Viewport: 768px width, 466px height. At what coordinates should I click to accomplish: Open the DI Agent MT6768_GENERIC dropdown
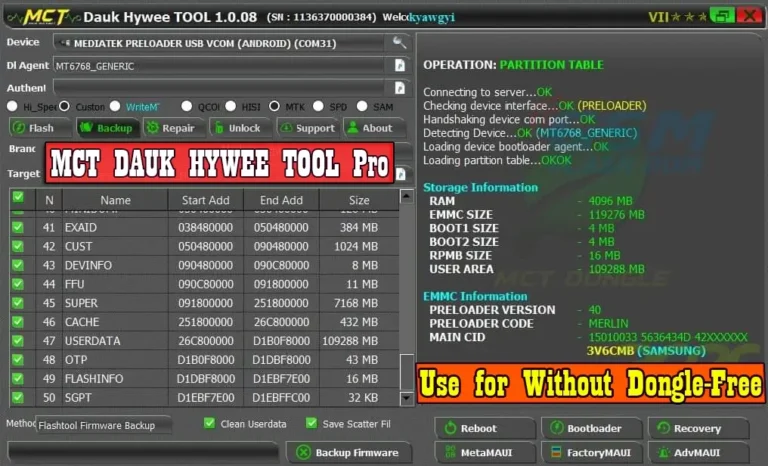[x=220, y=65]
